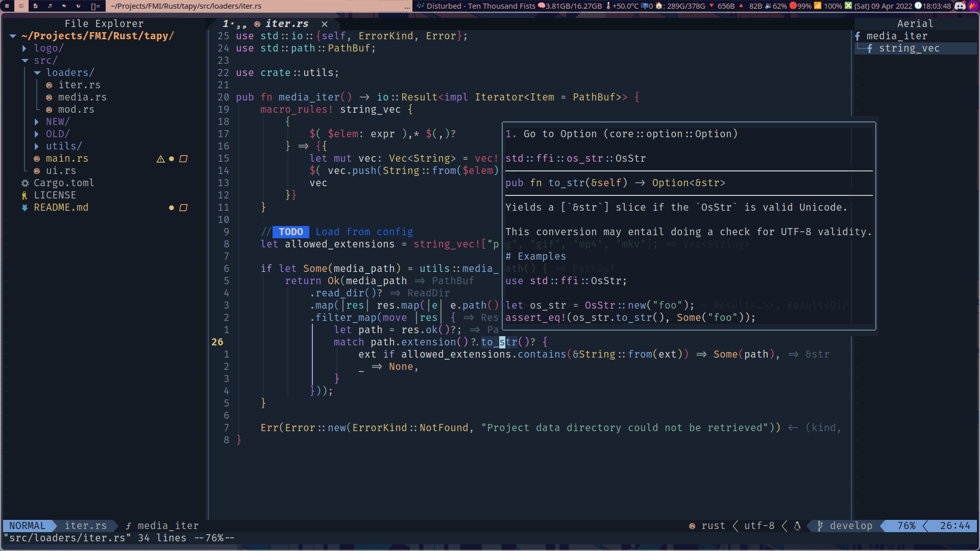Open media.rs from file explorer

(x=82, y=97)
